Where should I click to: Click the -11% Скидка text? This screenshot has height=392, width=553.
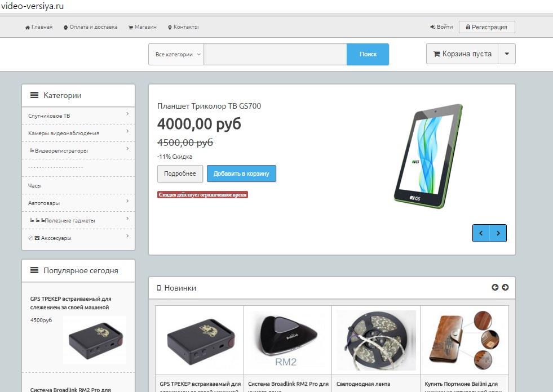click(175, 157)
